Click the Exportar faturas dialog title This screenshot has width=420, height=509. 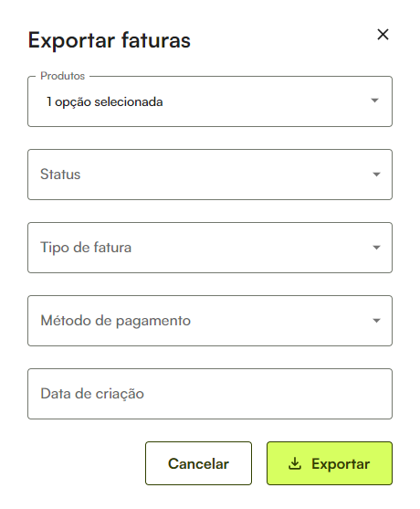coord(110,40)
